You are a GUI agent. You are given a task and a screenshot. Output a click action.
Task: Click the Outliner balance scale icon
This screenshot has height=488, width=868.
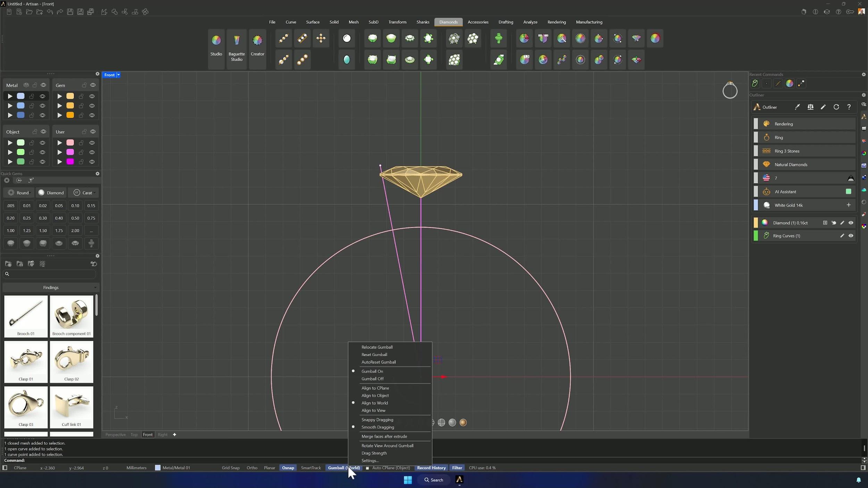pyautogui.click(x=810, y=107)
